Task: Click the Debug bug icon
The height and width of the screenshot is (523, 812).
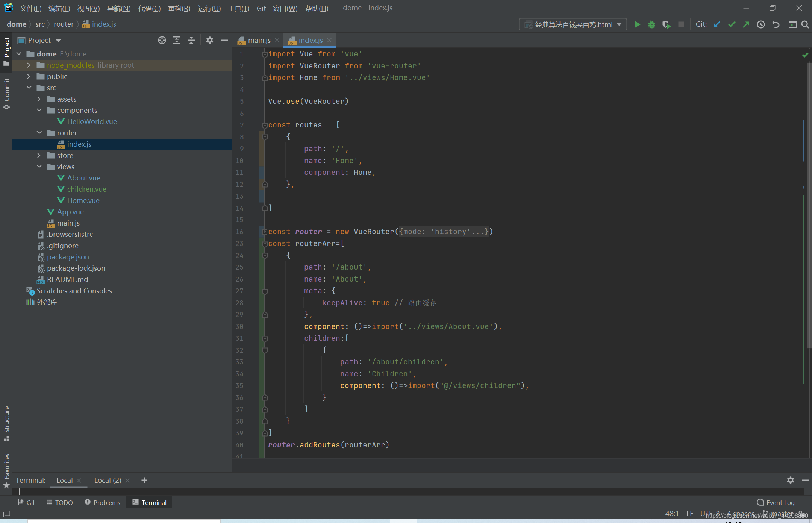Action: coord(652,24)
